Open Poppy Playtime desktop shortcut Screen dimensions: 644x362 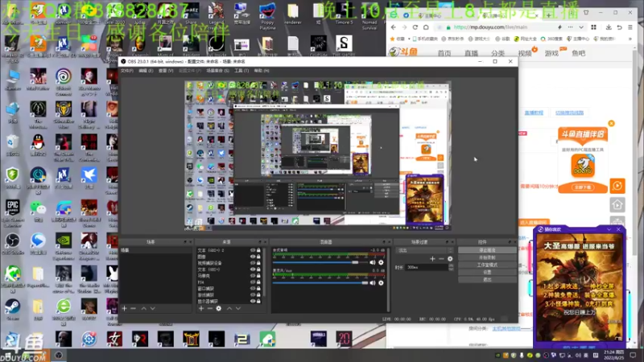point(267,16)
